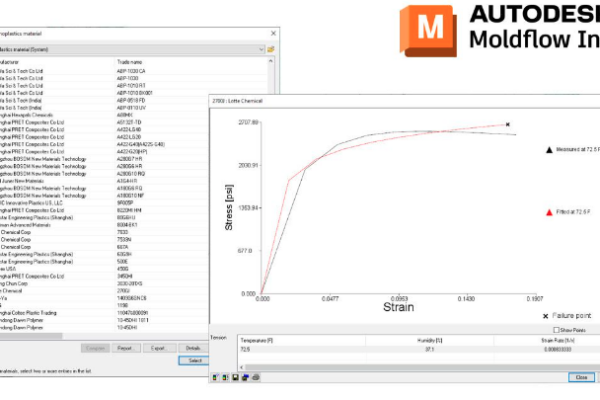600x400 pixels.
Task: Click the Export button
Action: [x=159, y=348]
